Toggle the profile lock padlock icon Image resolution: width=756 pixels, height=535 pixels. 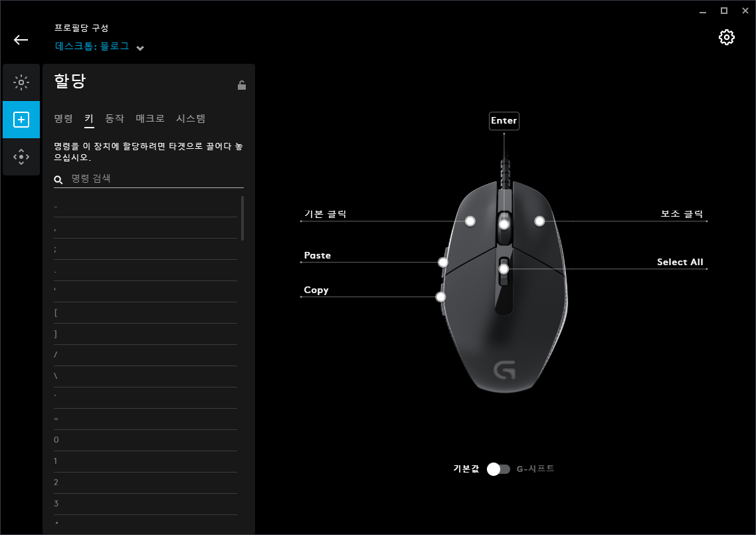point(242,85)
